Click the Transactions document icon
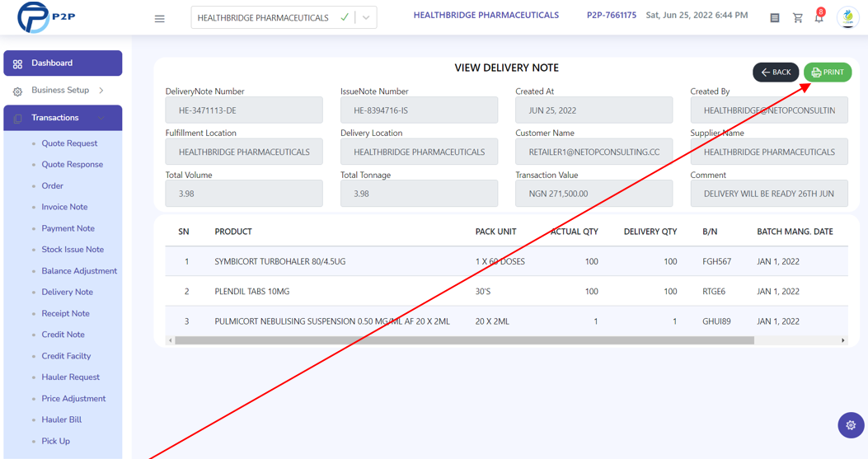Screen dimensions: 868x459 17,118
